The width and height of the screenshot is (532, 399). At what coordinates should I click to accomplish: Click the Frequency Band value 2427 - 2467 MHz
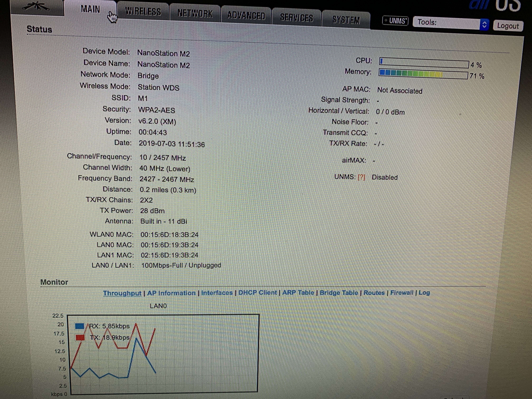167,179
